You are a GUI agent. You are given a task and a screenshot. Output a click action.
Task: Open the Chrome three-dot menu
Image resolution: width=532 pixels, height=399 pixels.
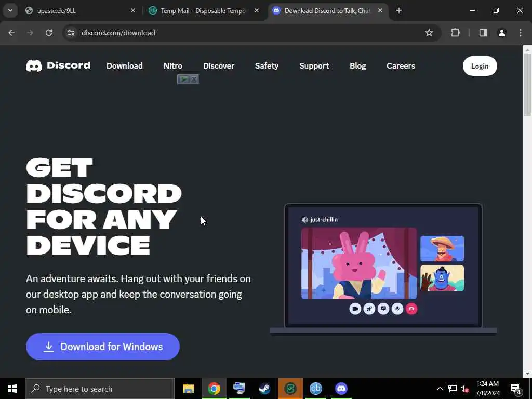[521, 33]
